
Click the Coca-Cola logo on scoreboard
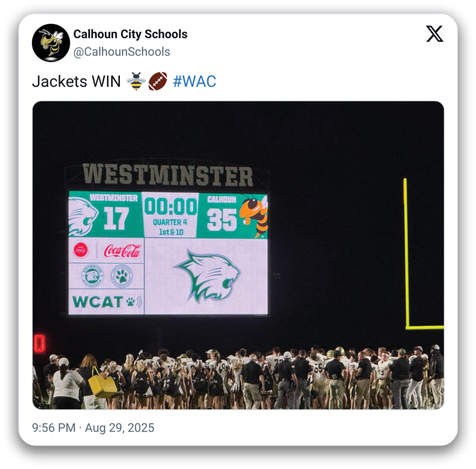[x=122, y=251]
